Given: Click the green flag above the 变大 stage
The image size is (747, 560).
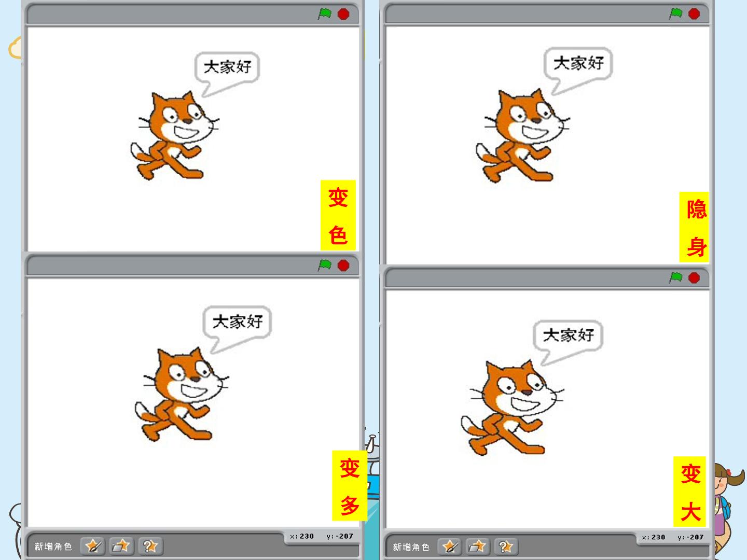Looking at the screenshot, I should (x=675, y=278).
